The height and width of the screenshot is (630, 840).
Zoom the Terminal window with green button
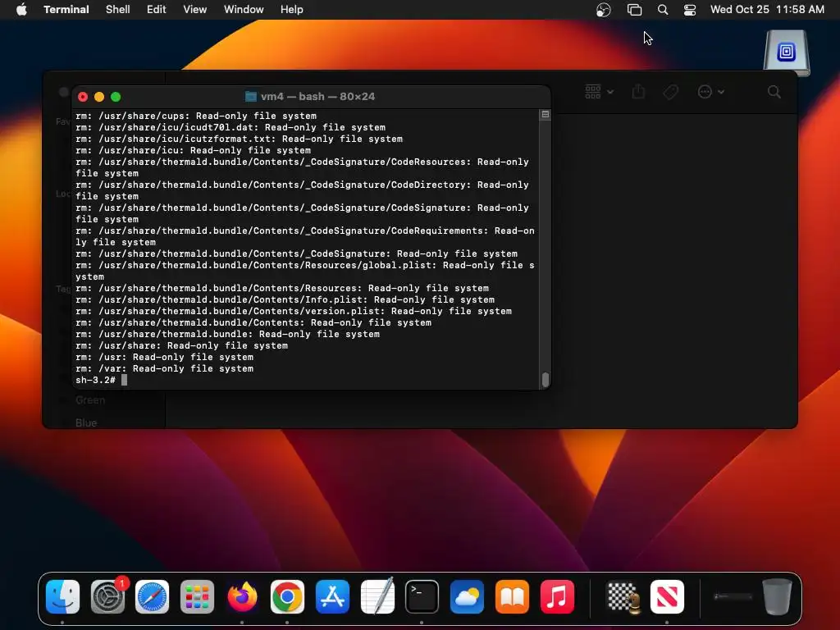tap(116, 97)
